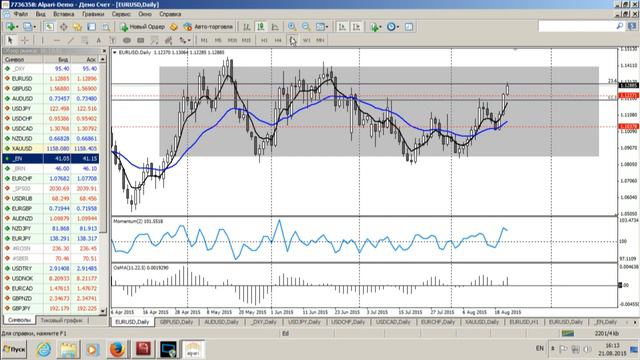This screenshot has width=640, height=360.
Task: Toggle chart shift from right border
Action: [356, 27]
